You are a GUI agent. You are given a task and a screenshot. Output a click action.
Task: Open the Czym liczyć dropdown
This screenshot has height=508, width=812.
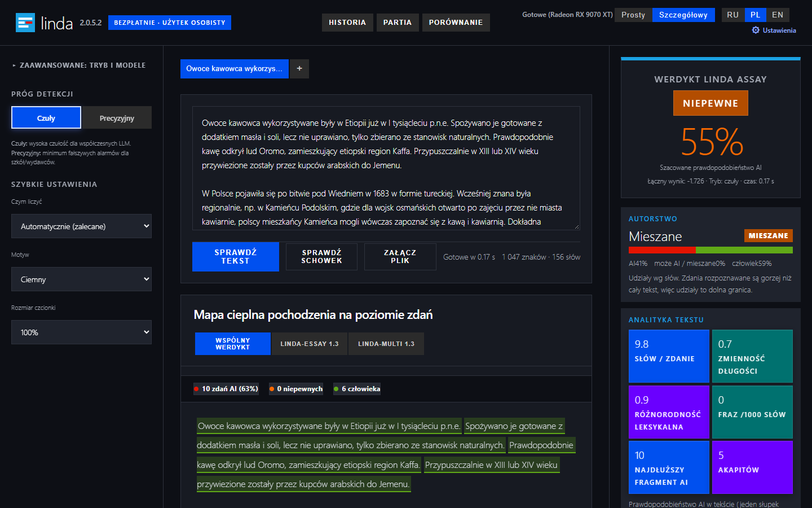click(81, 226)
